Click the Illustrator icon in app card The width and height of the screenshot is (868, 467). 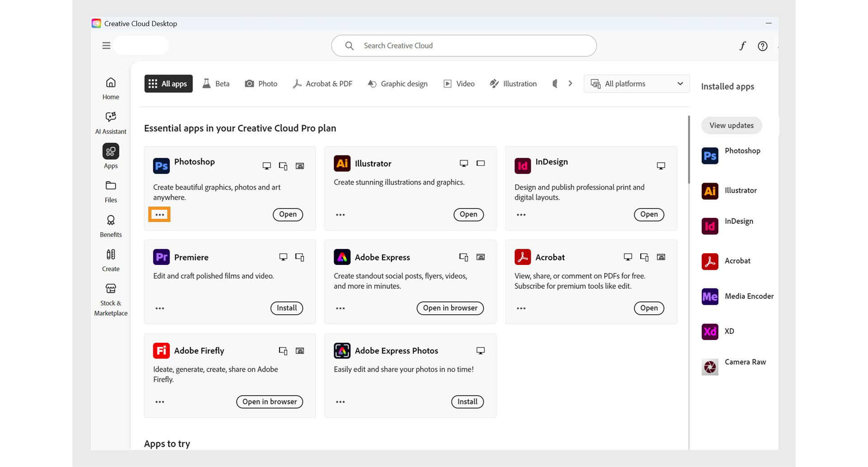(342, 163)
